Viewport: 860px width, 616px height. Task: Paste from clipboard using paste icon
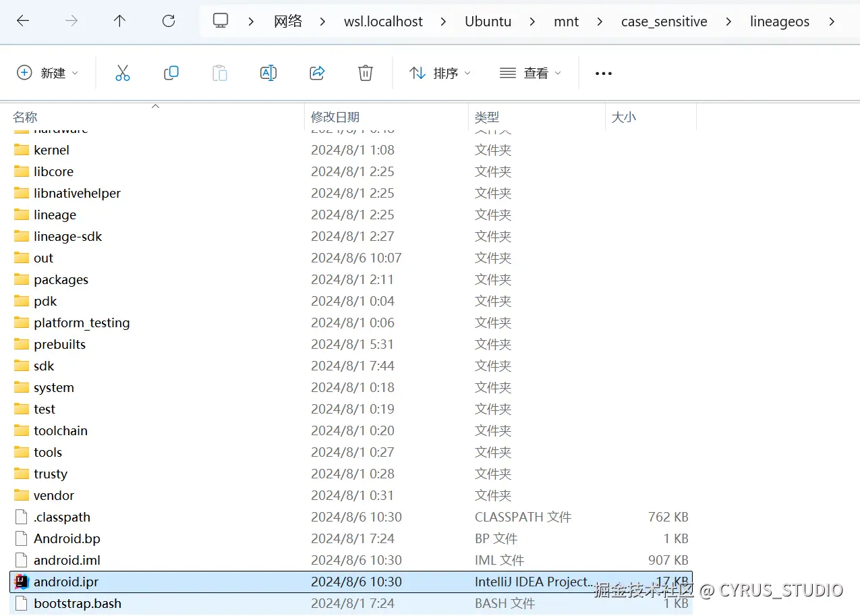pos(219,72)
